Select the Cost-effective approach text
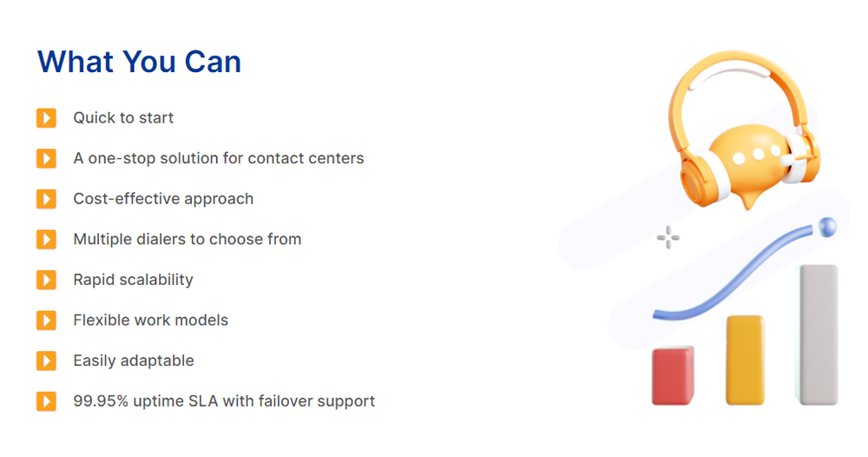 click(x=163, y=199)
